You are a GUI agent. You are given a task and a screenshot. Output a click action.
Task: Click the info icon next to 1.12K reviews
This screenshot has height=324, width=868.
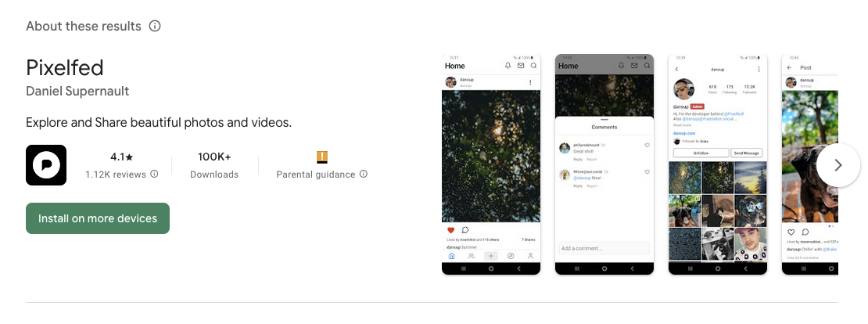point(155,174)
